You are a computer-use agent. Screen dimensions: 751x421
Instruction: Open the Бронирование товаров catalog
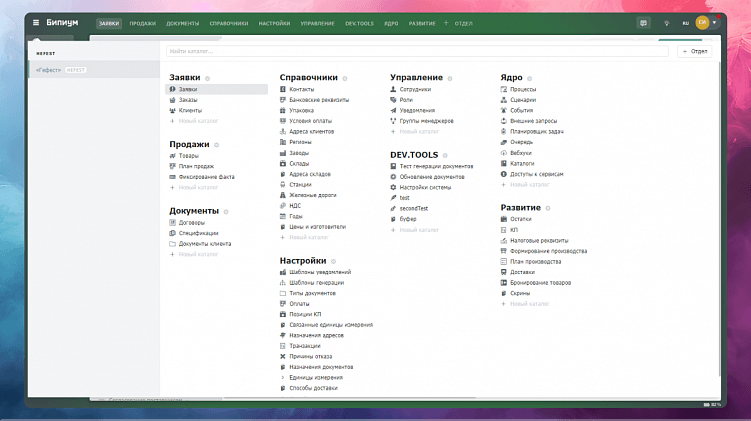tap(540, 283)
